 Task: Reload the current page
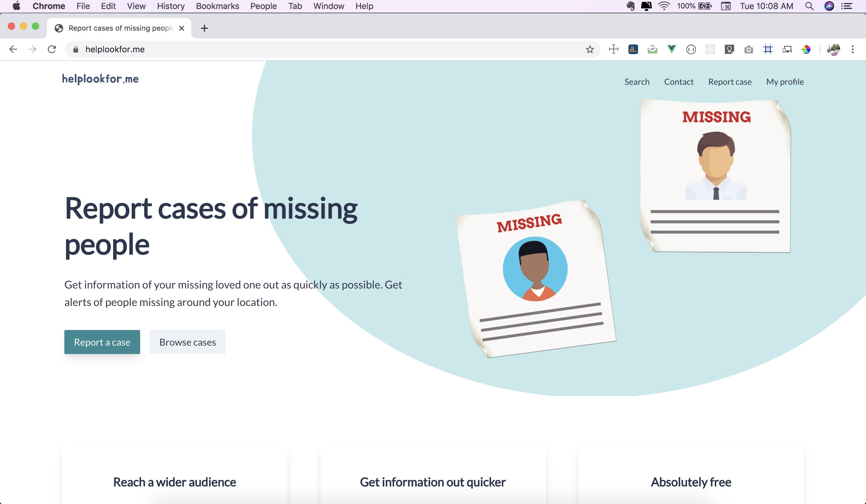coord(52,50)
